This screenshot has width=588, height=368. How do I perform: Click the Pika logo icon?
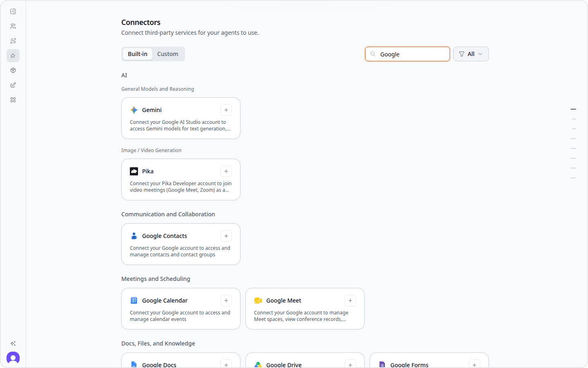(x=134, y=171)
